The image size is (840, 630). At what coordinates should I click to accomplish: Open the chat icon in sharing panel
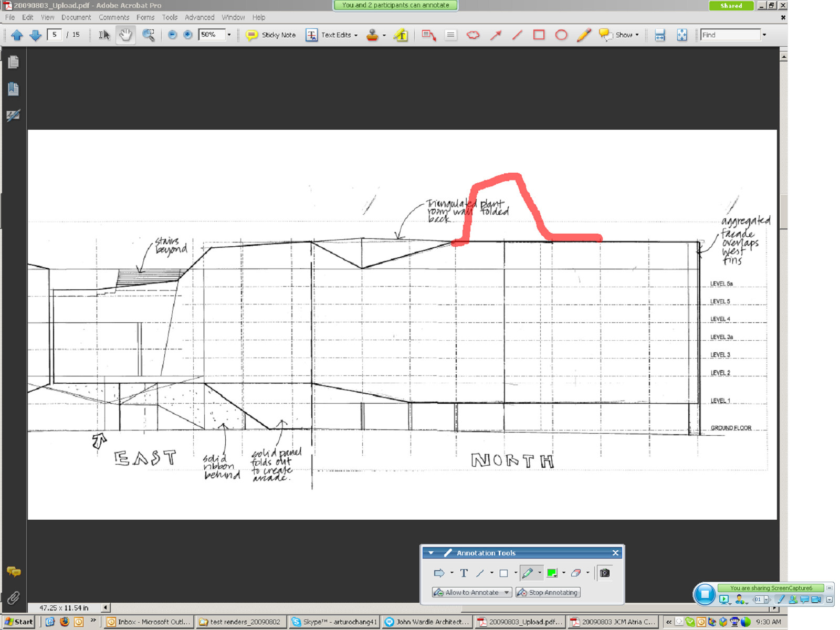click(804, 600)
